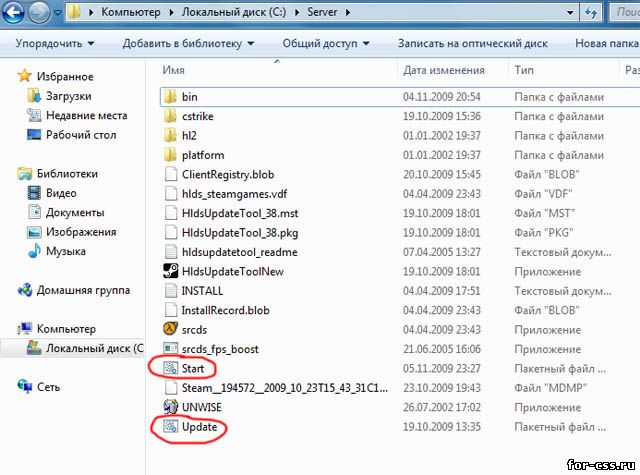This screenshot has width=640, height=475.
Task: Sort by the Имя column header
Action: 173,70
